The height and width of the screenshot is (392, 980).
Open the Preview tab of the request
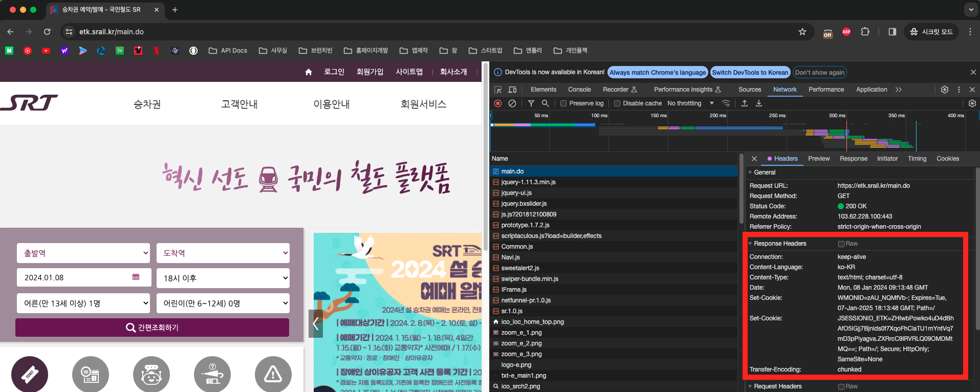819,159
